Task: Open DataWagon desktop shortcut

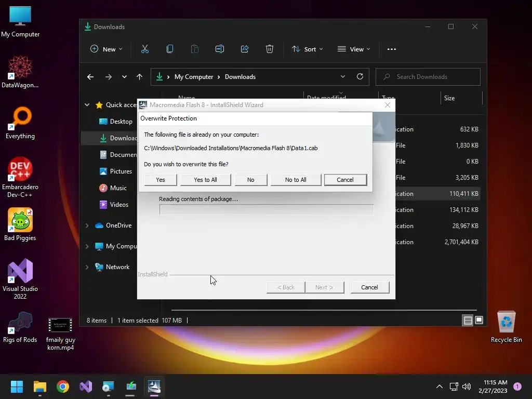Action: (x=20, y=72)
